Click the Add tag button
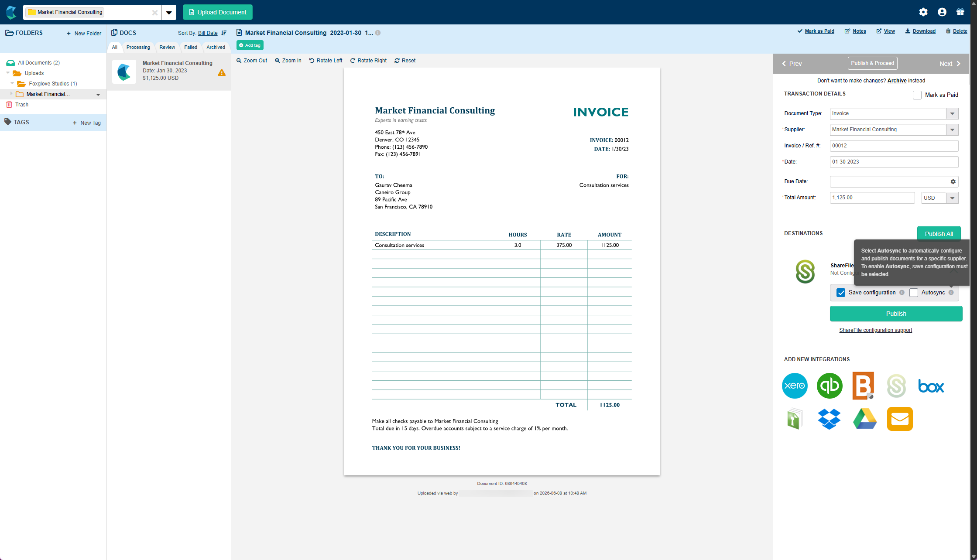Viewport: 977px width, 560px height. tap(250, 45)
